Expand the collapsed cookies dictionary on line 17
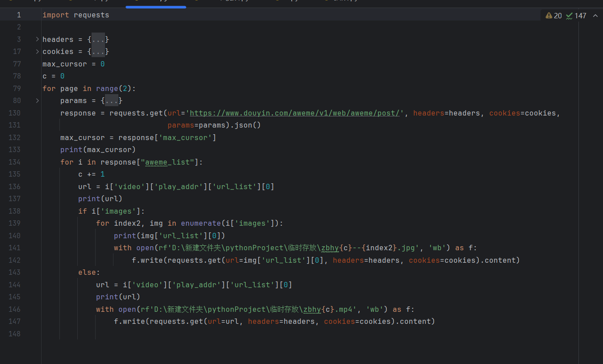 (37, 51)
